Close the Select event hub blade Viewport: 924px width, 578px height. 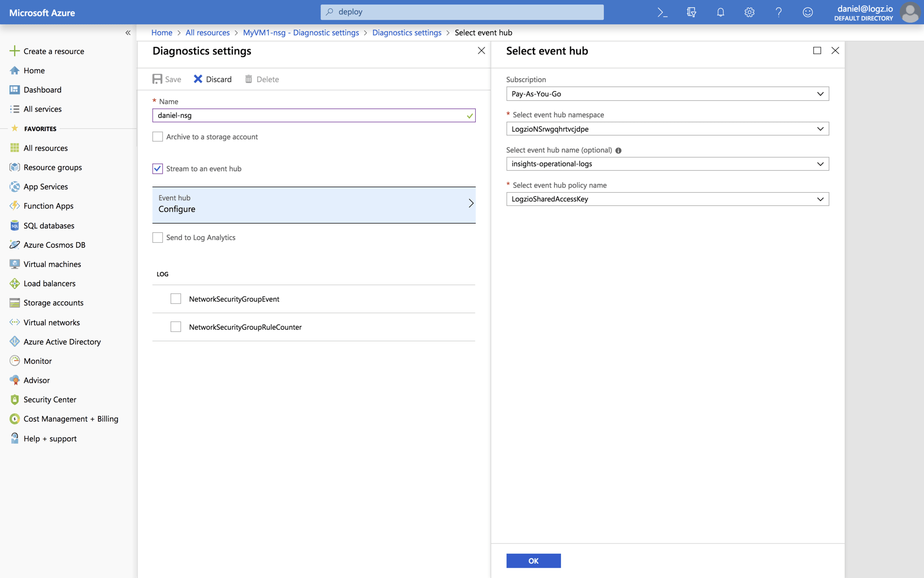pyautogui.click(x=835, y=51)
